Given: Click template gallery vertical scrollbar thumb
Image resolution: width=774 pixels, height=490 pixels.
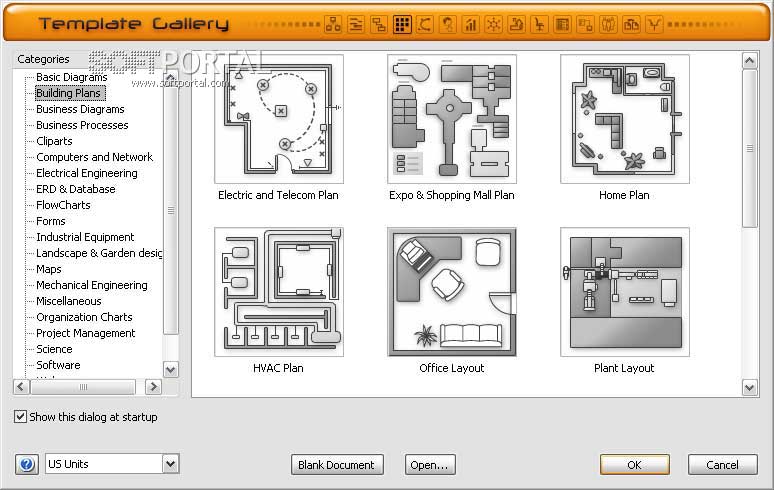Looking at the screenshot, I should point(749,149).
